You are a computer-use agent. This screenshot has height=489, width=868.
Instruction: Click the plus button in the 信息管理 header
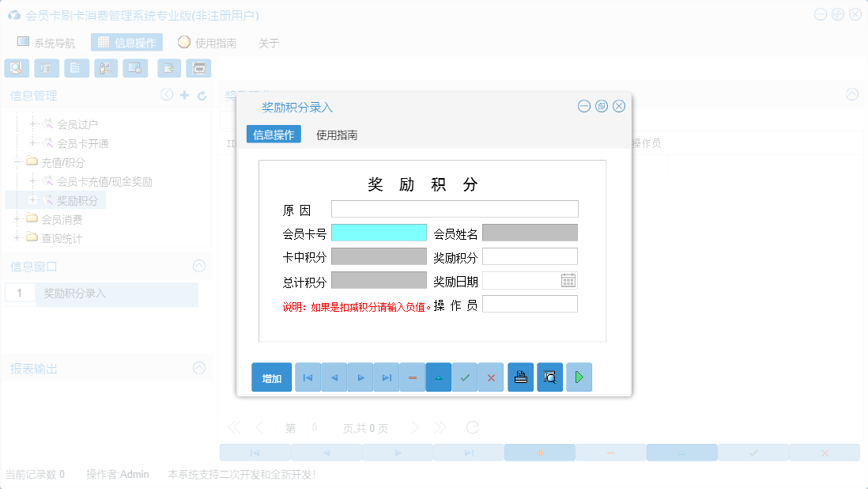point(183,94)
